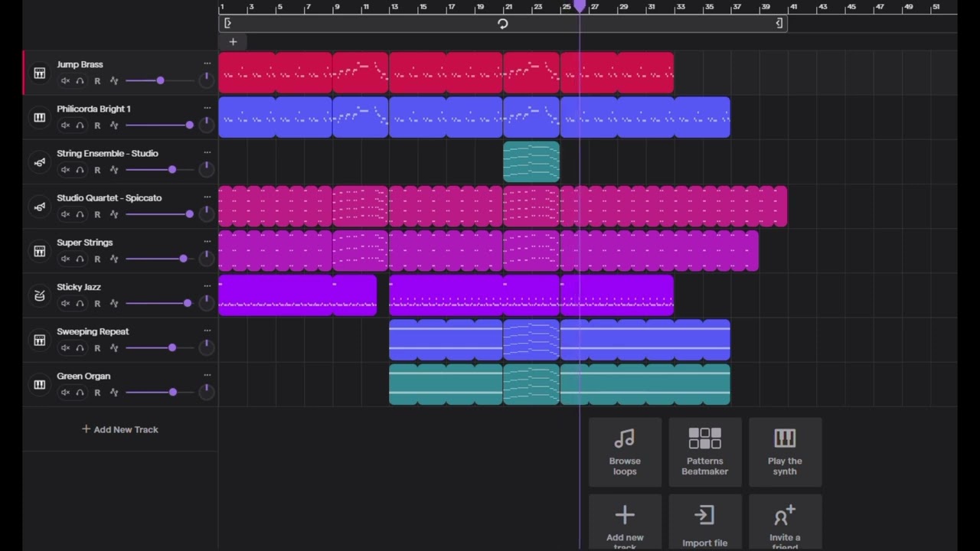Arm recording on String Ensemble - Studio track
This screenshot has width=980, height=551.
click(x=97, y=170)
